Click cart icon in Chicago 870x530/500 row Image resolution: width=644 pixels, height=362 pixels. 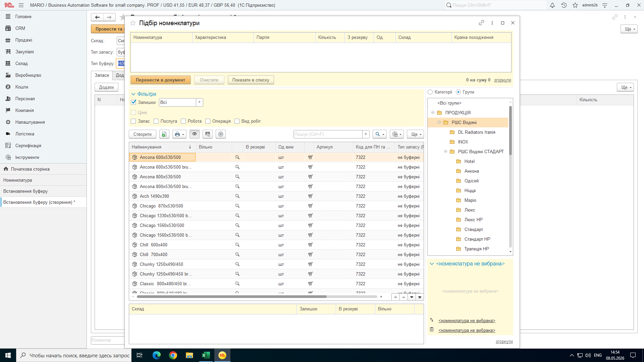[310, 206]
